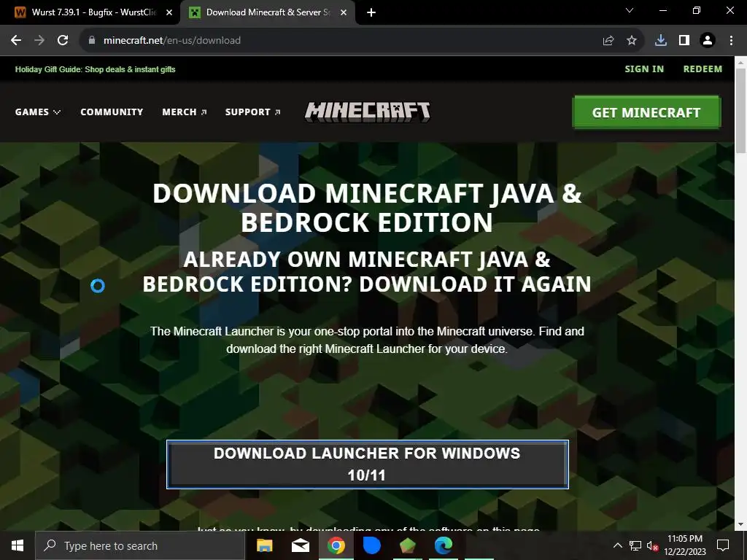Open File Explorer from the taskbar

[264, 545]
